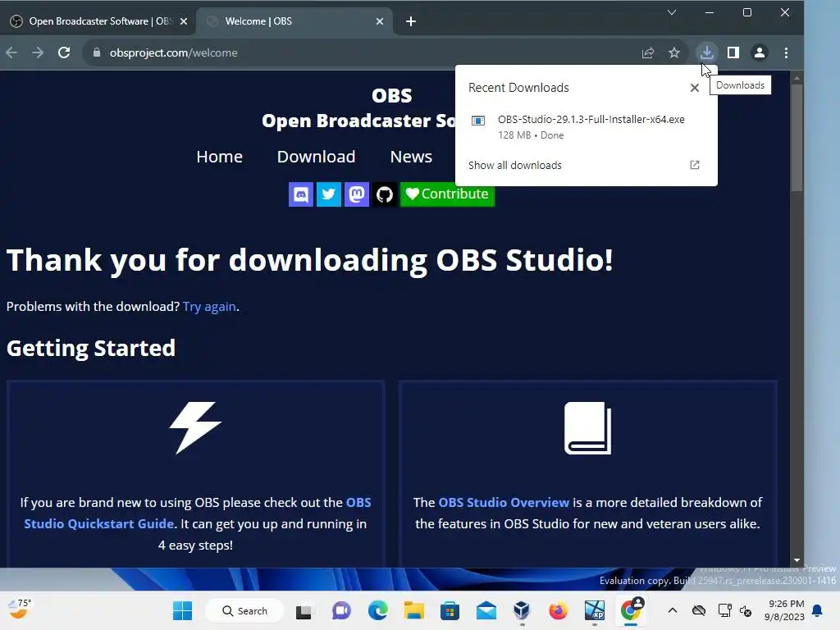Share this page via the share icon

pos(648,52)
